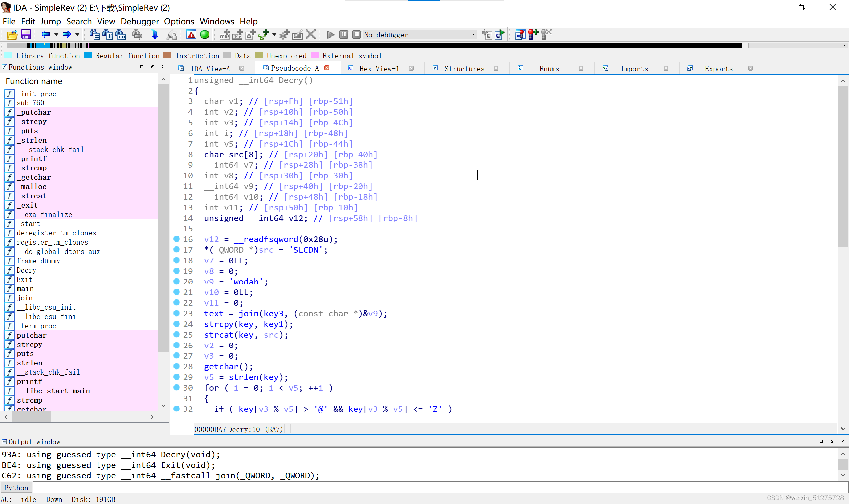Image resolution: width=849 pixels, height=504 pixels.
Task: Click the convert to code icon
Action: tap(225, 34)
